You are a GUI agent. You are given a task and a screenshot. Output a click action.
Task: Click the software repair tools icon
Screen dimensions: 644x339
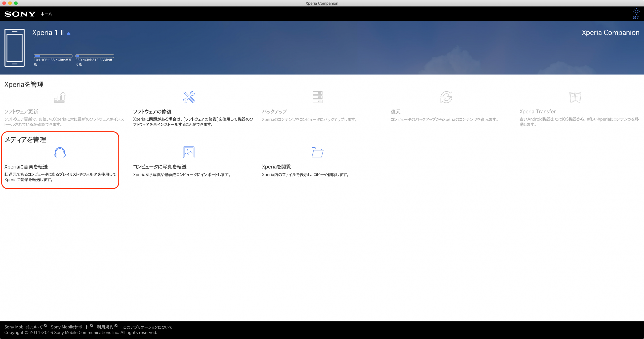(189, 97)
